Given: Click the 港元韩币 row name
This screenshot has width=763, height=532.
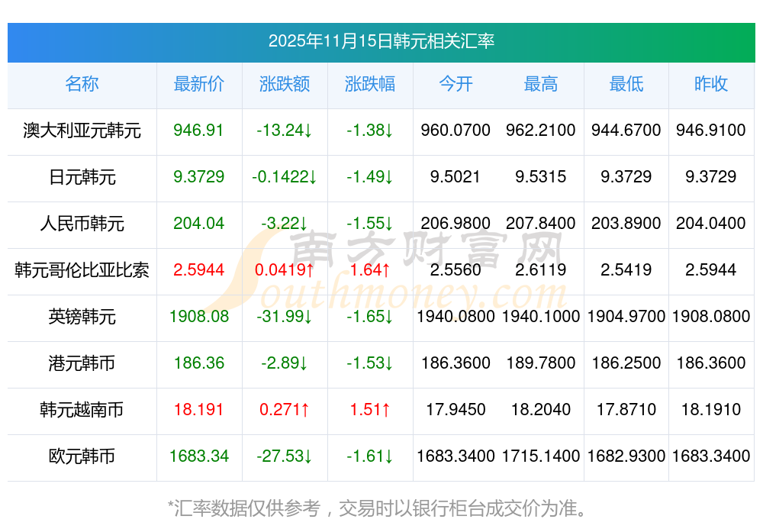Looking at the screenshot, I should click(82, 363).
